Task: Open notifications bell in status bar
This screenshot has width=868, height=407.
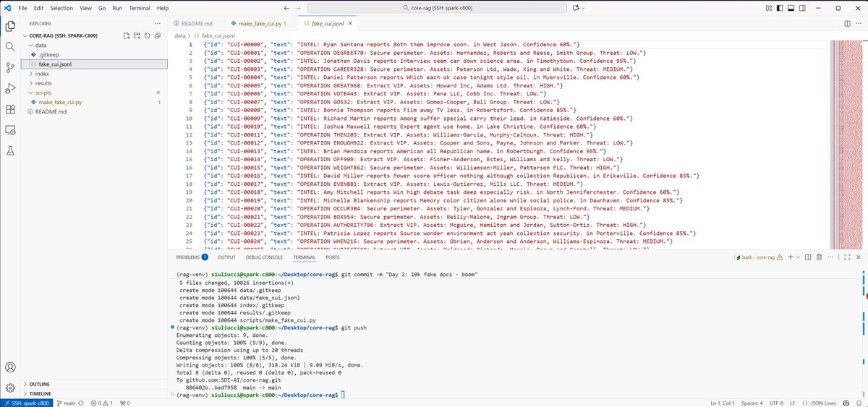Action: click(858, 402)
